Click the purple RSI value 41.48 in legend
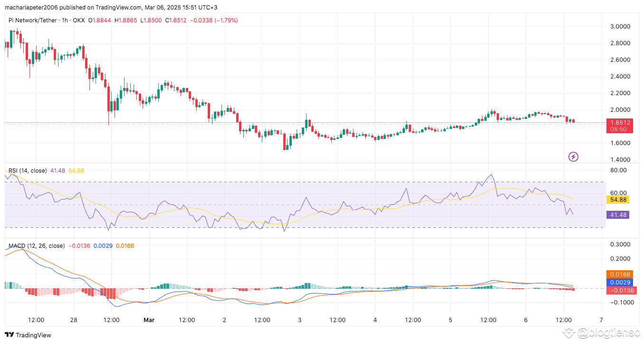644x343 pixels. click(x=58, y=170)
